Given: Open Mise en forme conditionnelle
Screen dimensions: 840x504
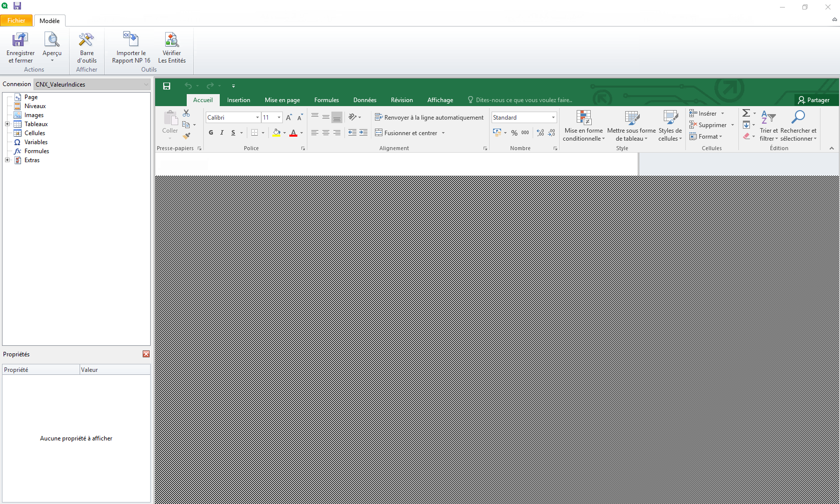Looking at the screenshot, I should (583, 125).
